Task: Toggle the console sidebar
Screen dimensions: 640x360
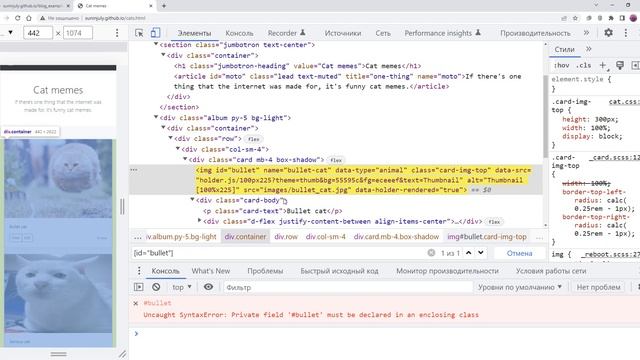Action: point(139,287)
